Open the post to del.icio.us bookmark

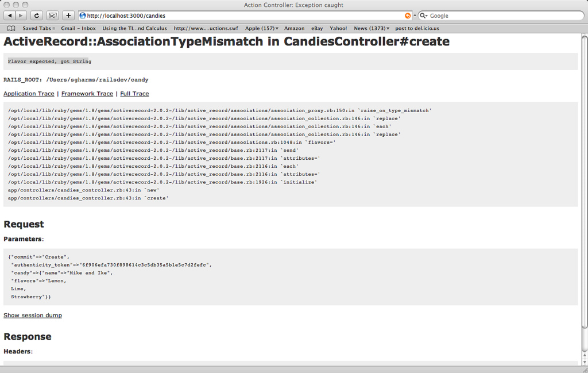(x=417, y=28)
